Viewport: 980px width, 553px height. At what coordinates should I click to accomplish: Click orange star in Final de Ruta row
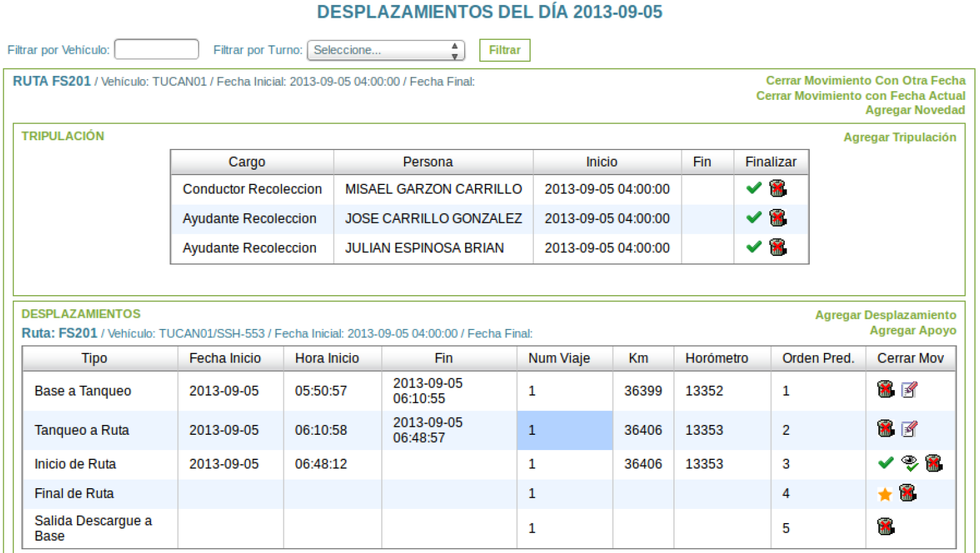[x=885, y=494]
